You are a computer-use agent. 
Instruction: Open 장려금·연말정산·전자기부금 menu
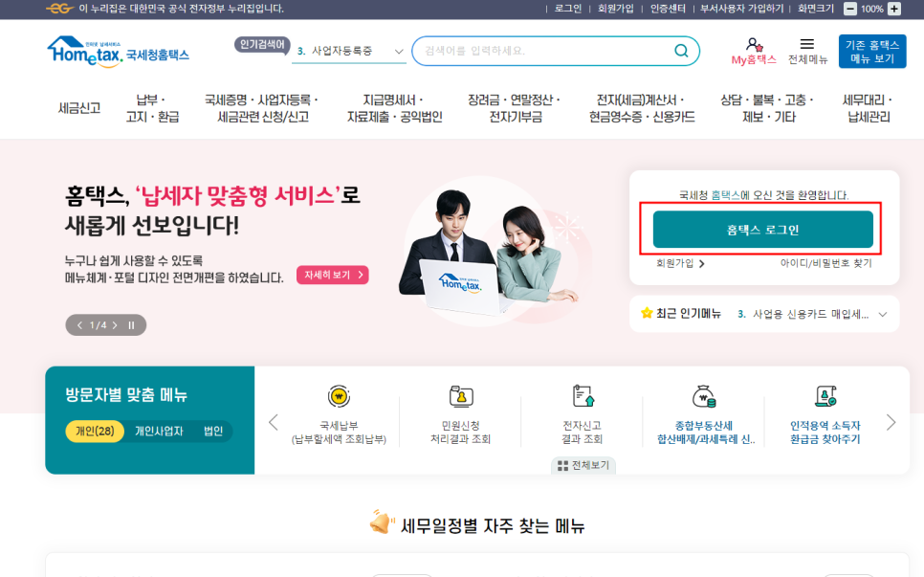pyautogui.click(x=515, y=108)
